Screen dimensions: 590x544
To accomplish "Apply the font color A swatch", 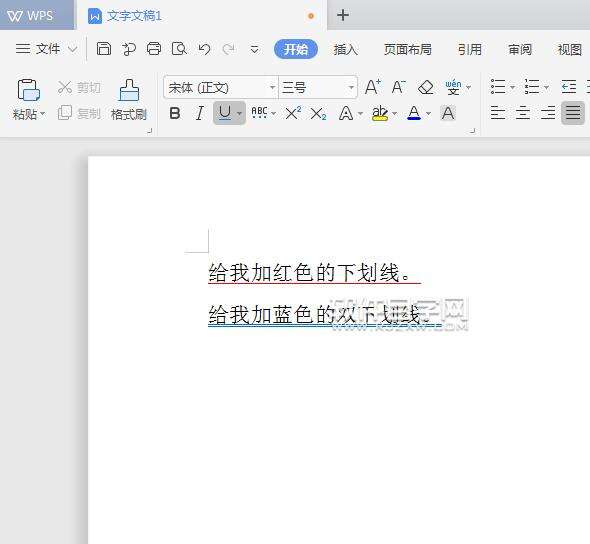I will point(414,113).
